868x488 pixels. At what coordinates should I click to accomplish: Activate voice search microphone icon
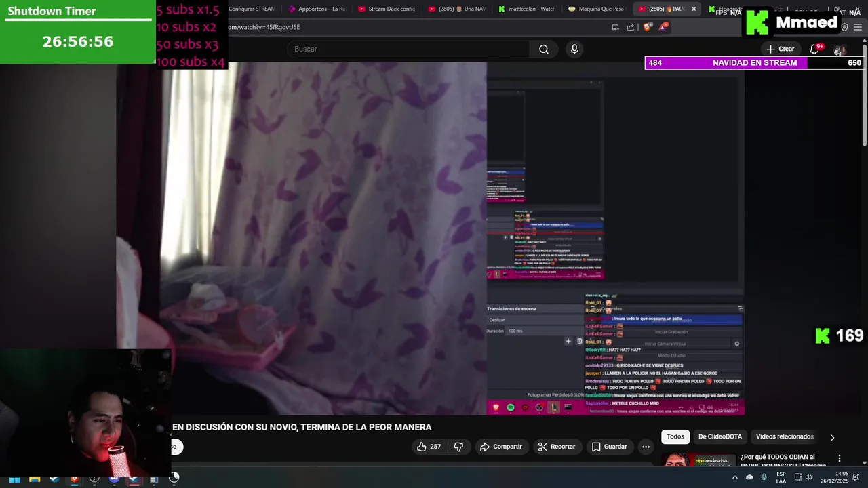[x=574, y=49]
